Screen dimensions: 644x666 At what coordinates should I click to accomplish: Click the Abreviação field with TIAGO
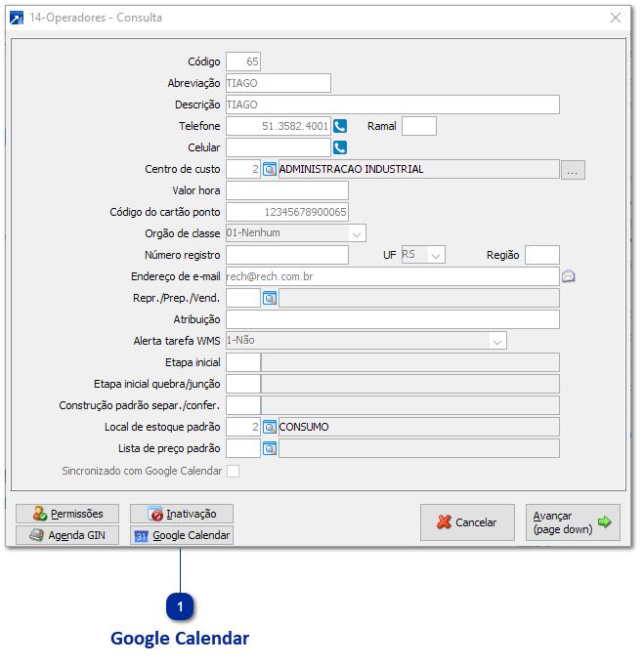[x=279, y=83]
